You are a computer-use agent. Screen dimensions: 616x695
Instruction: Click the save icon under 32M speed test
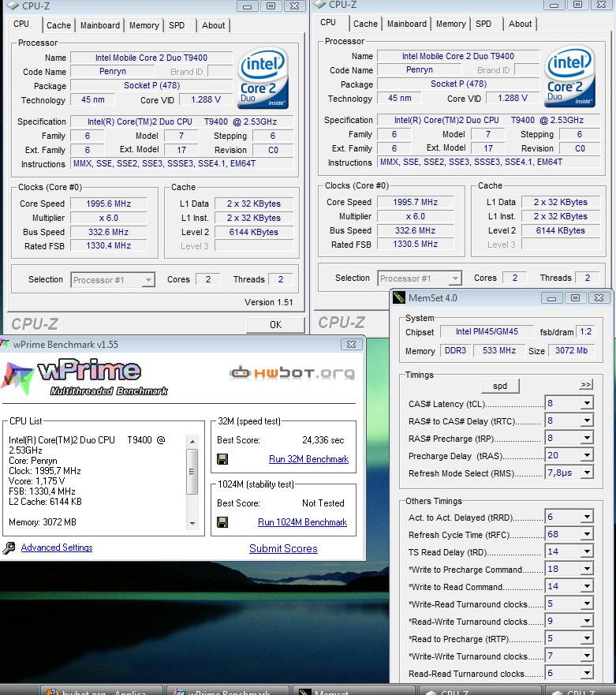[222, 459]
